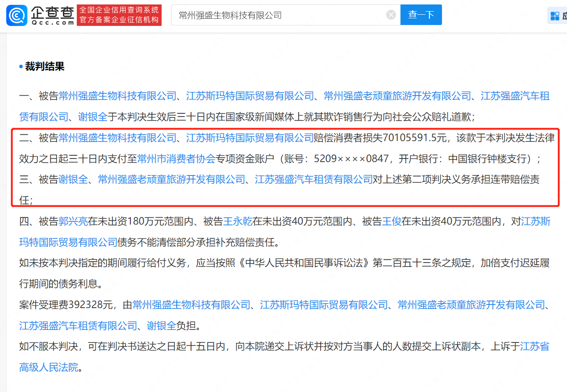Open 常州强盛生物科技有限公司 link in item 二
Viewport: 567px width, 392px height.
118,138
